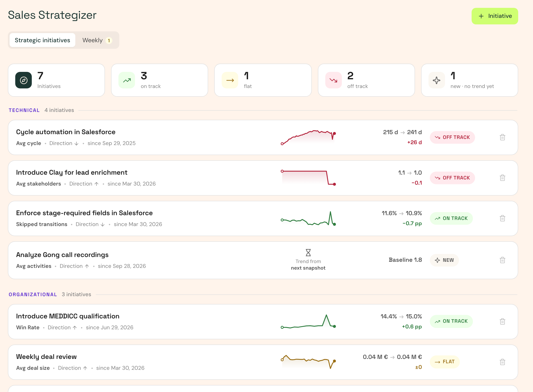Delete Analyze Gong call recordings initiative
The height and width of the screenshot is (392, 533).
click(x=502, y=260)
